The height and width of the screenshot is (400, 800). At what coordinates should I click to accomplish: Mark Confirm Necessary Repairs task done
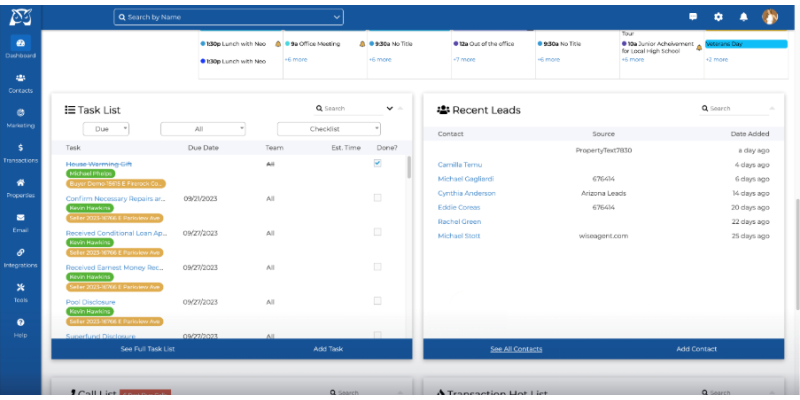tap(377, 199)
